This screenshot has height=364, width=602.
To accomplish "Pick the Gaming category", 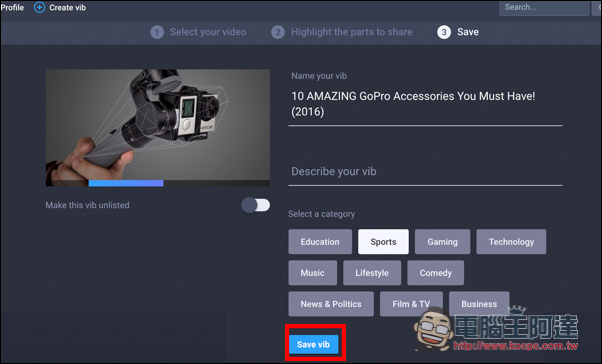I will pos(442,242).
